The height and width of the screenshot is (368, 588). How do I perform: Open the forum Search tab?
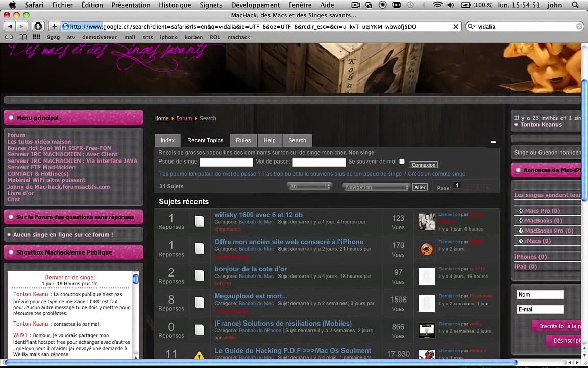click(298, 140)
